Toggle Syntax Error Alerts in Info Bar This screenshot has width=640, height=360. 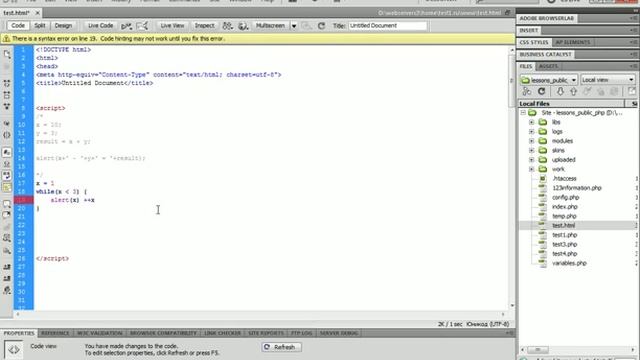(7, 187)
